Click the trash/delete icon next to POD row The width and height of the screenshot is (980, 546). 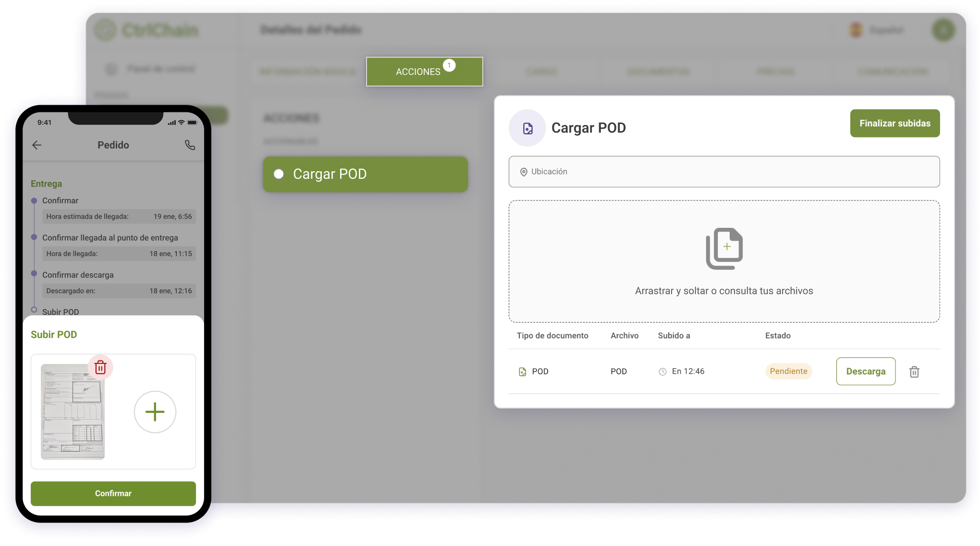915,372
